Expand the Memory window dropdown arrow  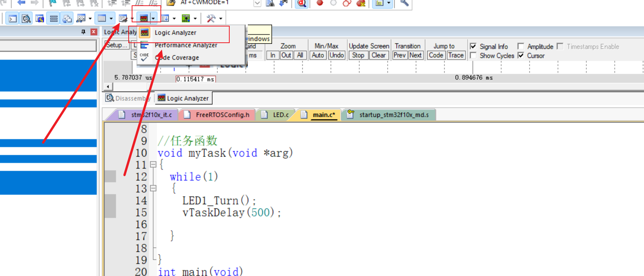[x=111, y=18]
